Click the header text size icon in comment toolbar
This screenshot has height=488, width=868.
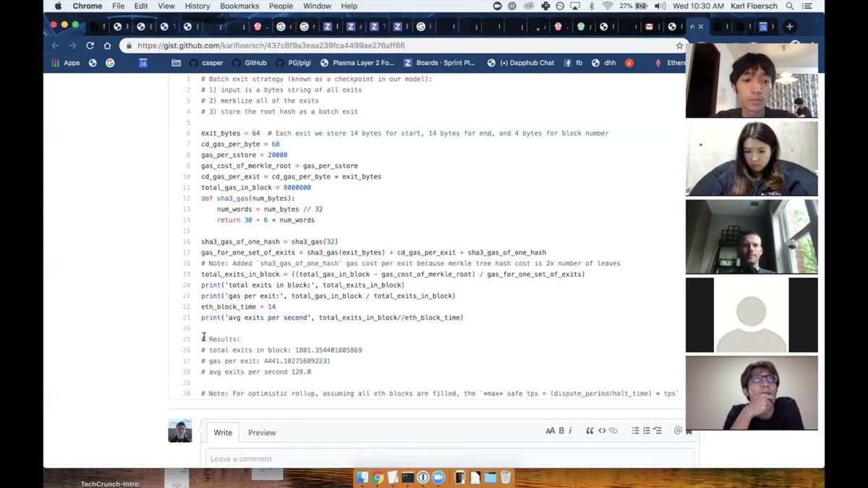click(x=550, y=431)
